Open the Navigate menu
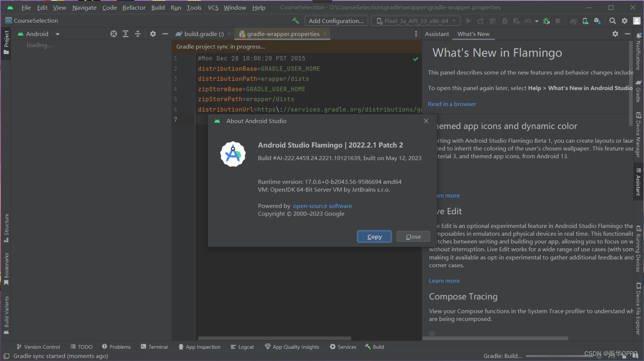This screenshot has height=361, width=644. point(85,7)
